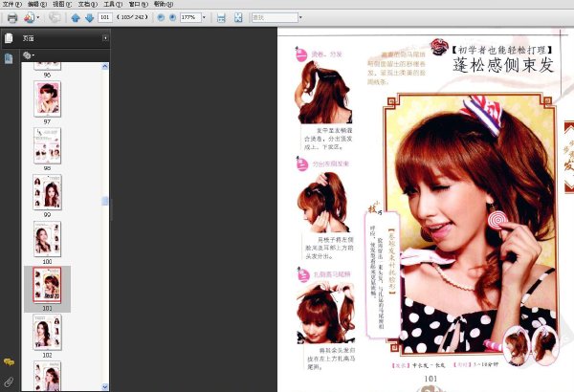Click the pages panel header icon

coord(9,38)
